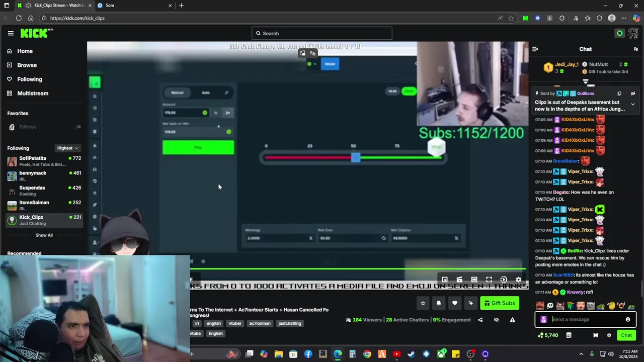Open a new browser tab
Image resolution: width=644 pixels, height=362 pixels.
tap(181, 6)
